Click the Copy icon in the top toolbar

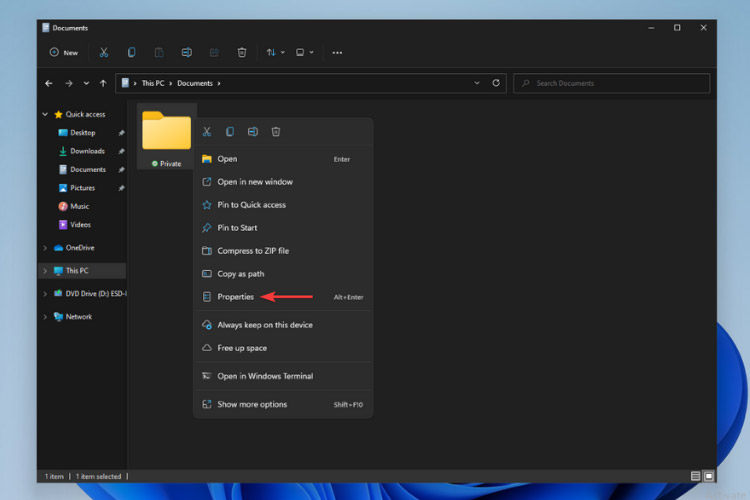click(x=131, y=52)
